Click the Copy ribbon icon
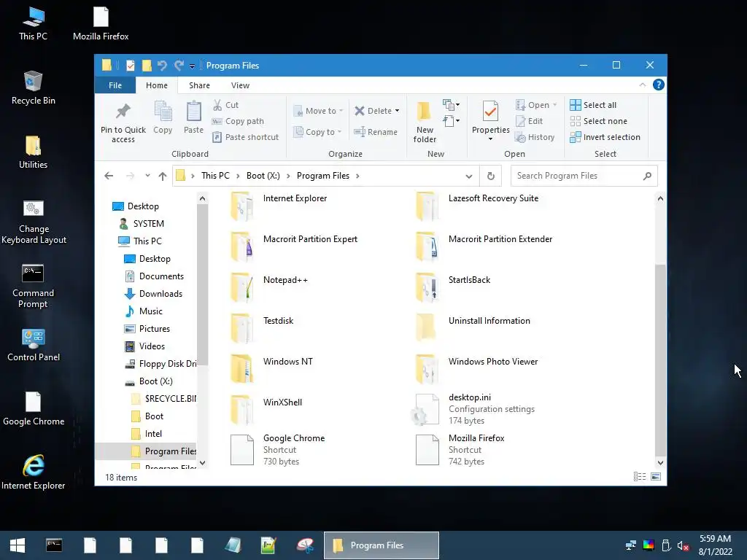 pyautogui.click(x=163, y=117)
